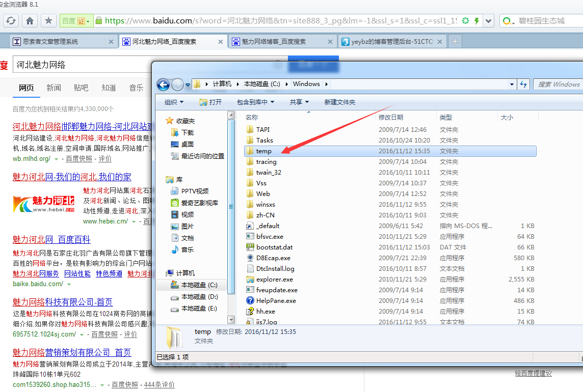Open 魅力网络营销策划有限公司_首页 link
This screenshot has height=392, width=583.
coord(72,352)
